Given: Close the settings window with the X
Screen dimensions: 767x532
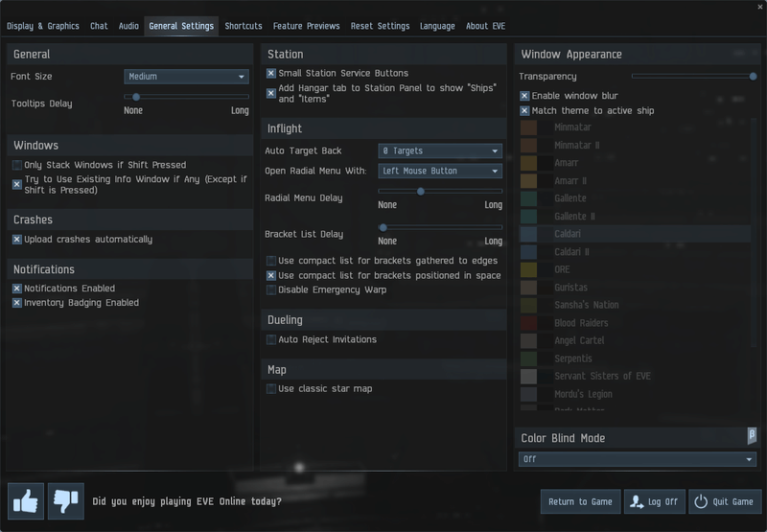Looking at the screenshot, I should coord(759,7).
